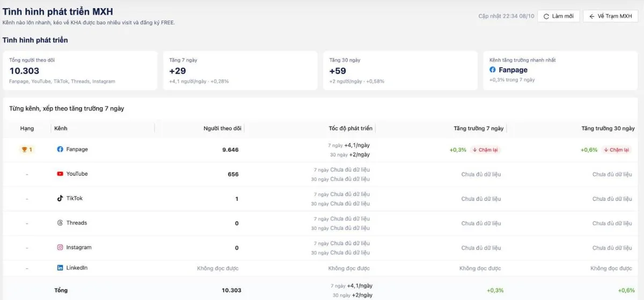Sort by Người theo dõi column header

coord(222,128)
